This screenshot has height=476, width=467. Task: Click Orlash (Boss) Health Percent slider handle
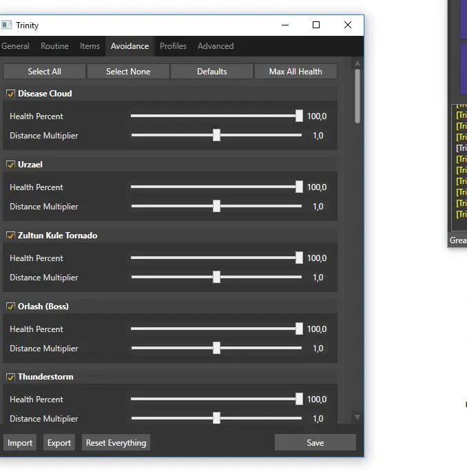pos(299,329)
